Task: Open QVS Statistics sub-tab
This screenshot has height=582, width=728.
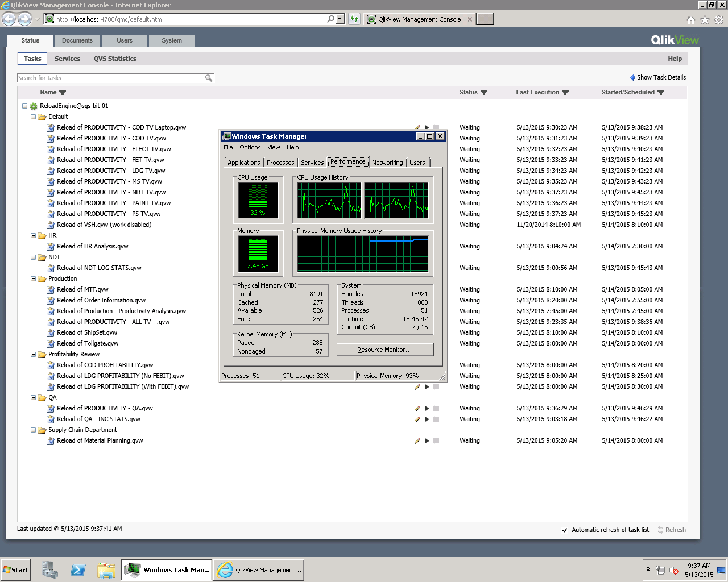Action: (x=115, y=59)
